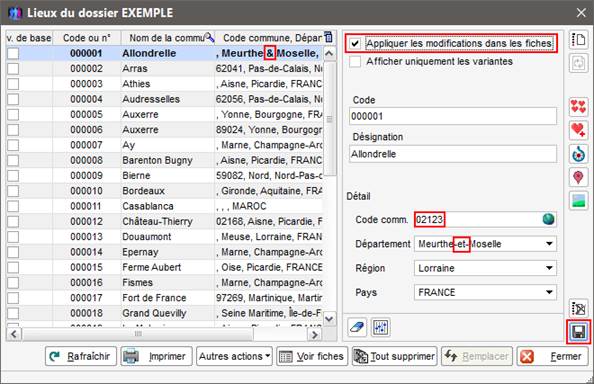Click the new place icon at top right
Viewport: 594px width, 384px height.
pyautogui.click(x=578, y=39)
